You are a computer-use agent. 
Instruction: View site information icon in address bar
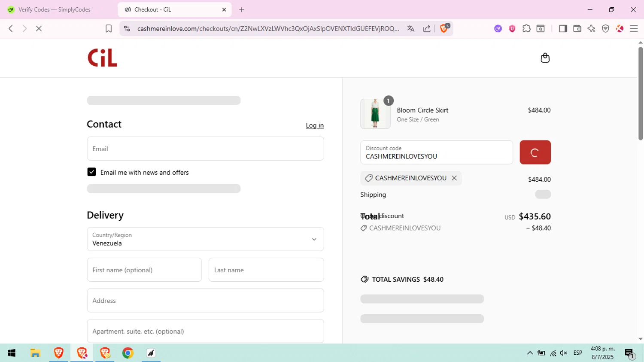[127, 28]
